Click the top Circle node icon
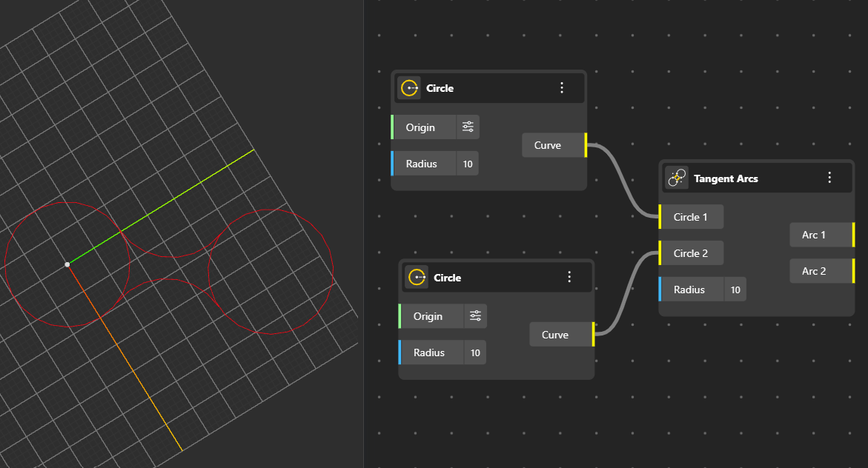868x468 pixels. [x=409, y=88]
